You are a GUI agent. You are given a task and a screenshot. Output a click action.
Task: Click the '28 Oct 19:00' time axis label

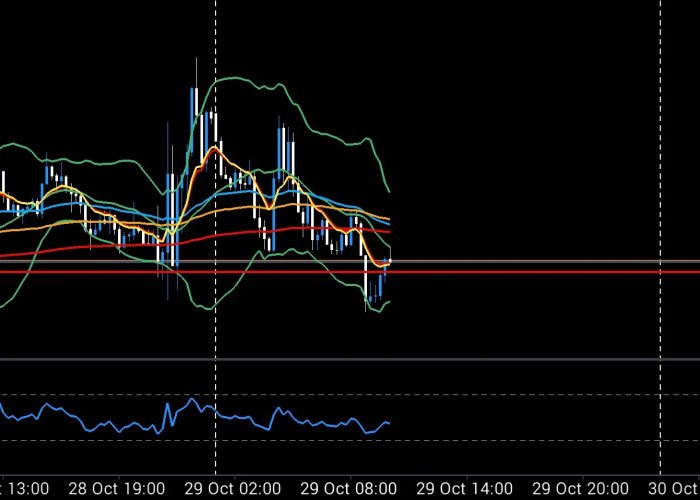click(117, 489)
